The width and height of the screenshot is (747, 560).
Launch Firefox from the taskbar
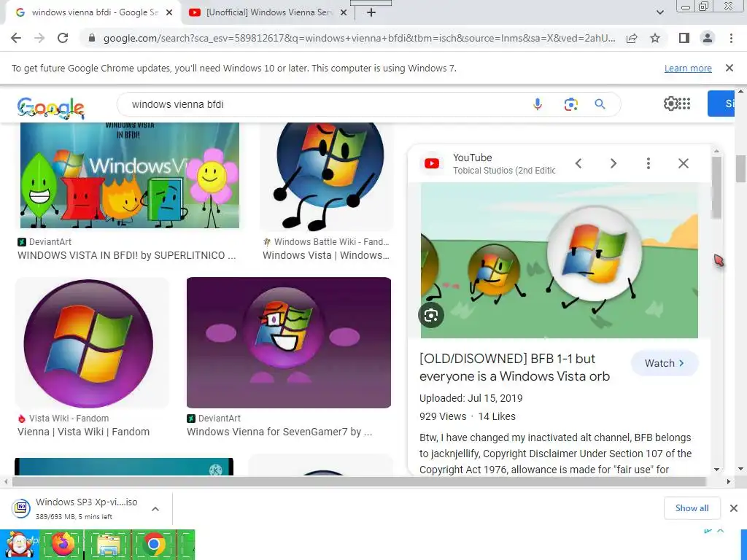(x=63, y=544)
